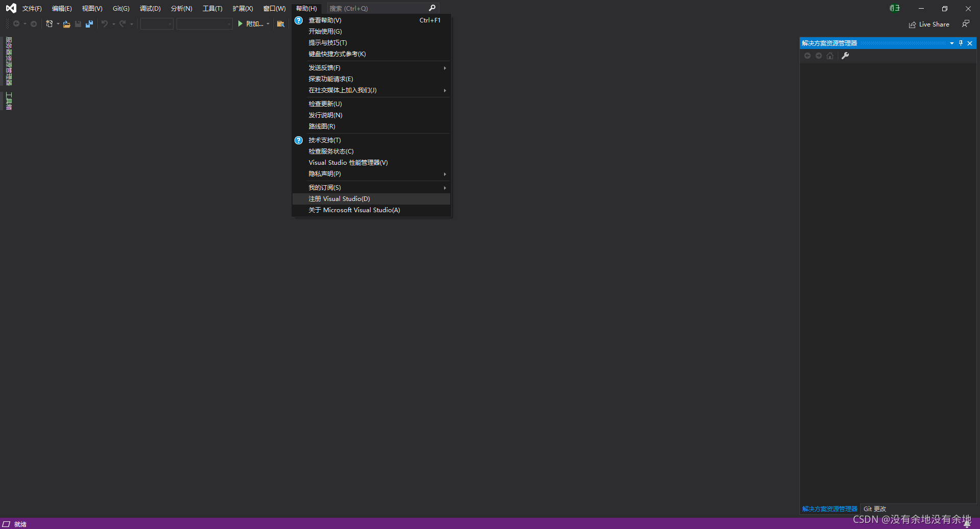The image size is (980, 529).
Task: Open the New Project dropdown arrow
Action: pos(58,24)
